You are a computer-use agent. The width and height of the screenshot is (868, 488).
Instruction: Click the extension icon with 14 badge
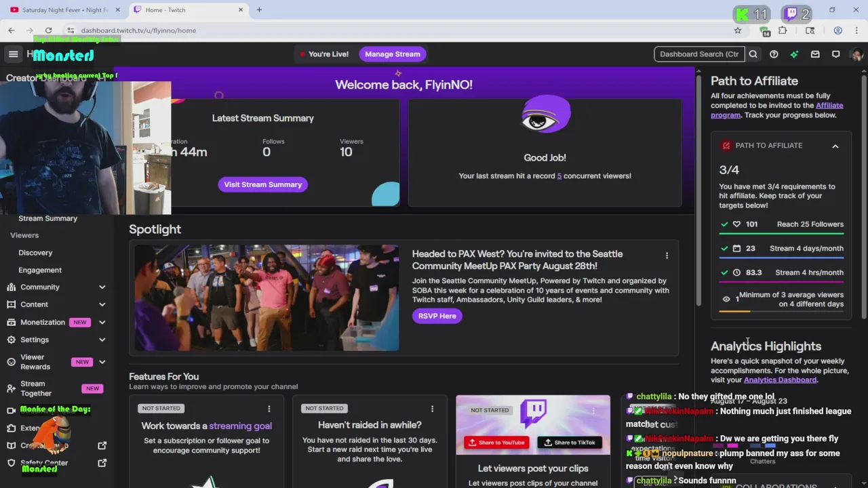click(x=764, y=30)
